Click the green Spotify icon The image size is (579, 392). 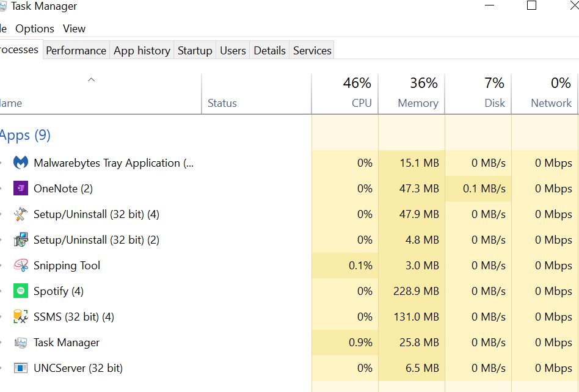click(21, 291)
